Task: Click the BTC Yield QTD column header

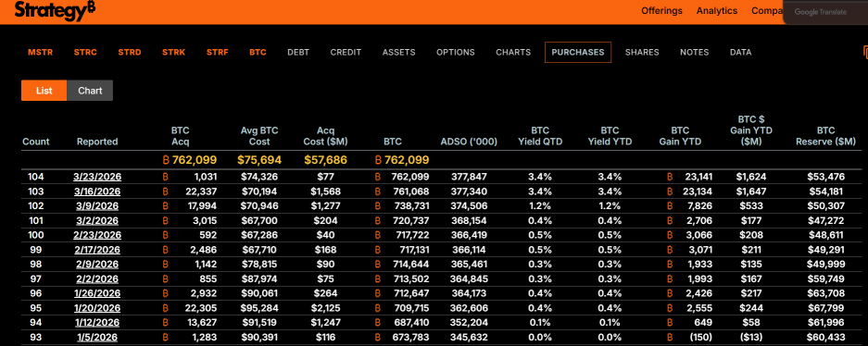Action: (x=540, y=136)
